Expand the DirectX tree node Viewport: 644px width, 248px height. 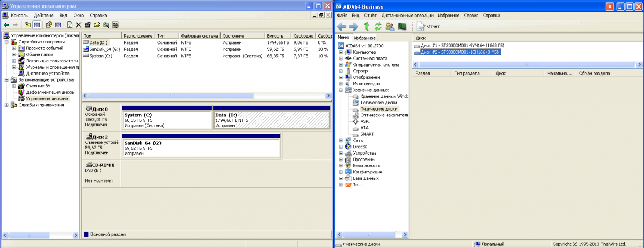(x=341, y=147)
